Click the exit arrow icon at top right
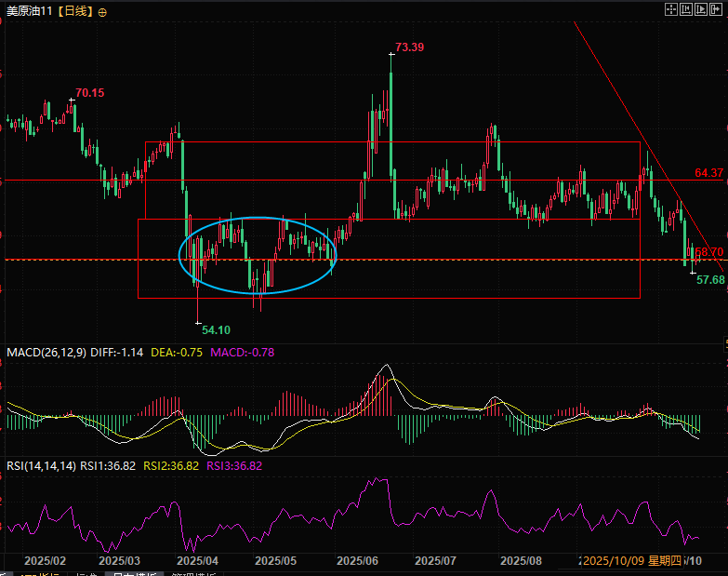 [717, 9]
